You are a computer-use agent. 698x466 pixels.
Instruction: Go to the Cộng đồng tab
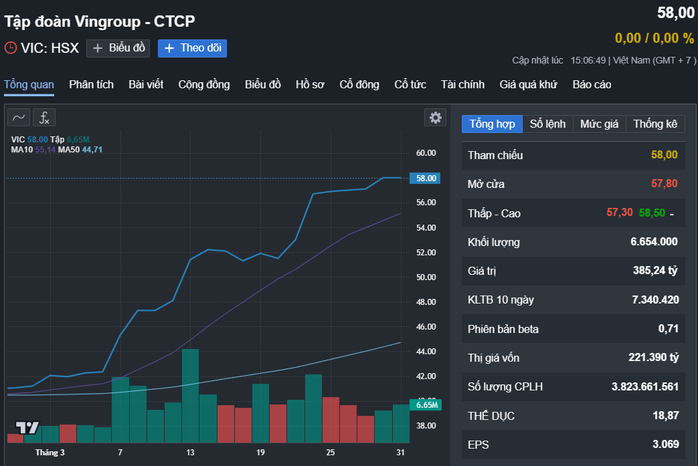[x=204, y=85]
